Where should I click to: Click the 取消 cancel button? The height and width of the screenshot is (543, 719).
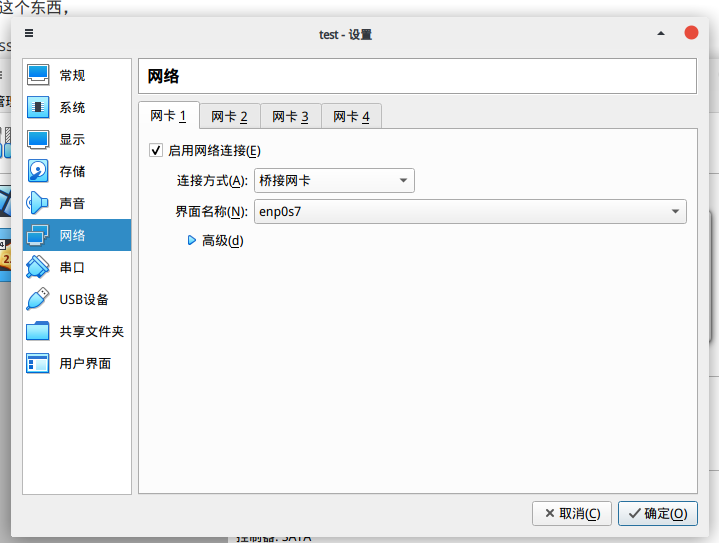point(572,513)
